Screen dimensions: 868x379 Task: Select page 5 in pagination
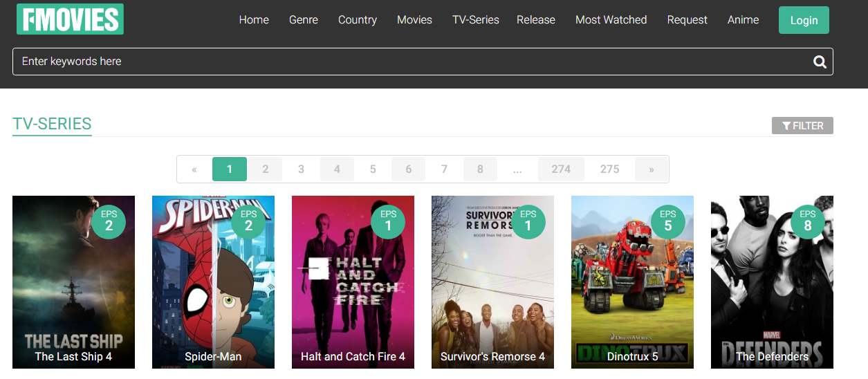coord(373,169)
